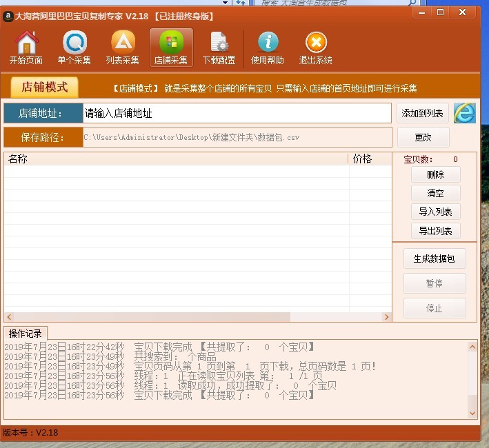Click the list's horizontal scrollbar thumb
The image size is (489, 448).
click(x=152, y=317)
